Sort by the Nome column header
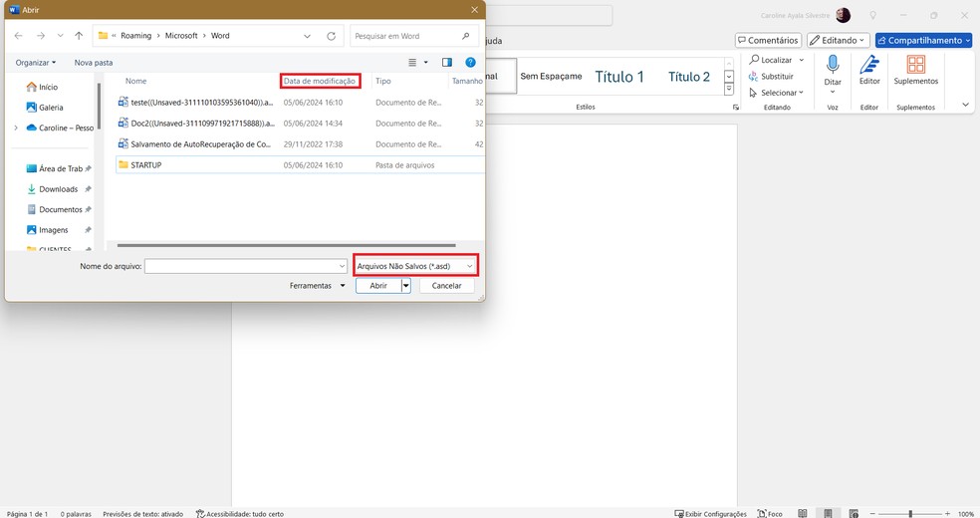Screen dimensions: 980x518 [136, 81]
